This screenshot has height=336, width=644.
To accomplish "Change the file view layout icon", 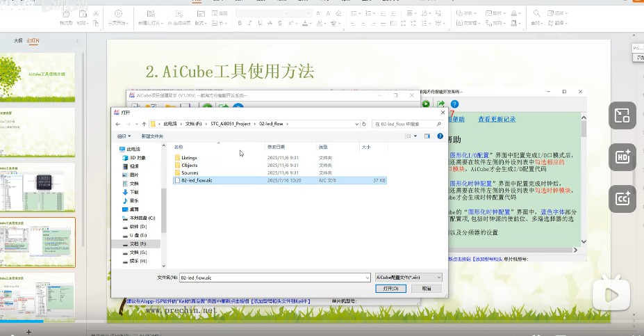I will coord(408,136).
